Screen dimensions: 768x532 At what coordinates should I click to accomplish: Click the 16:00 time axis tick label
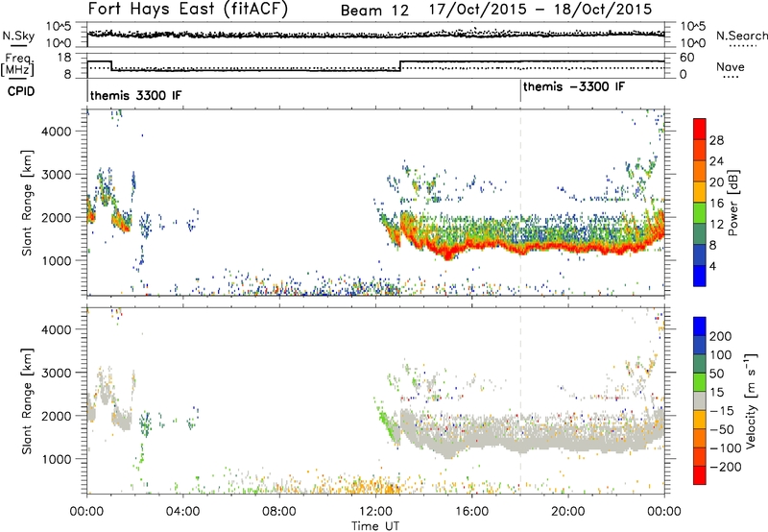tap(471, 512)
